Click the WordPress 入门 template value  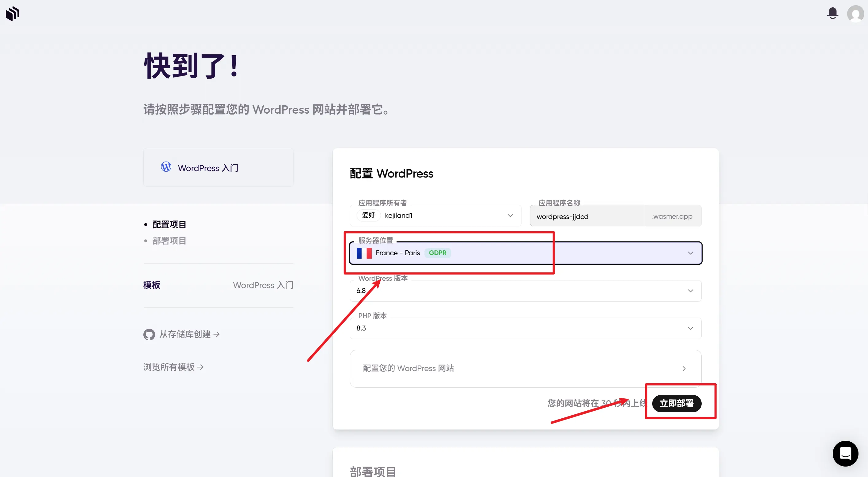coord(263,285)
